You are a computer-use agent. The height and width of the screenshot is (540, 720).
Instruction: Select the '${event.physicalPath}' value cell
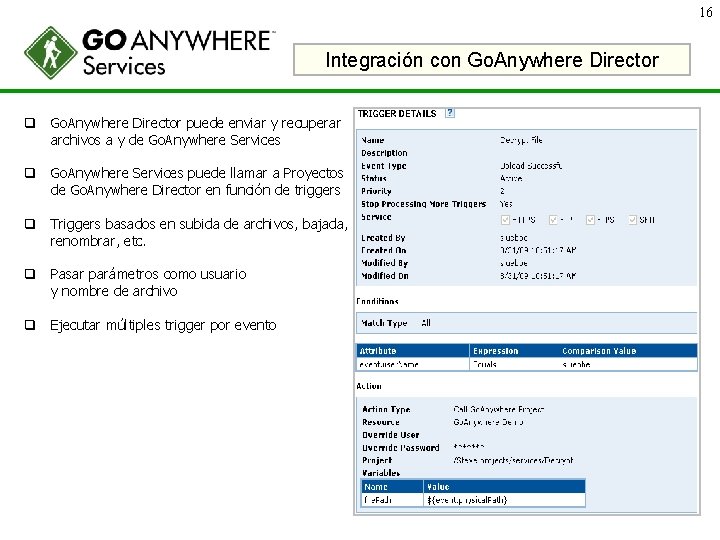[504, 500]
